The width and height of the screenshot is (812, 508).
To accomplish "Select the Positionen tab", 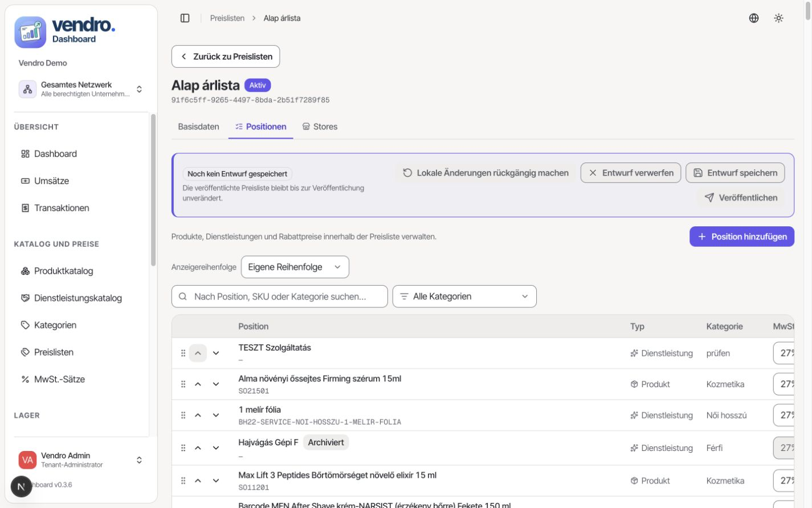I will pyautogui.click(x=261, y=127).
